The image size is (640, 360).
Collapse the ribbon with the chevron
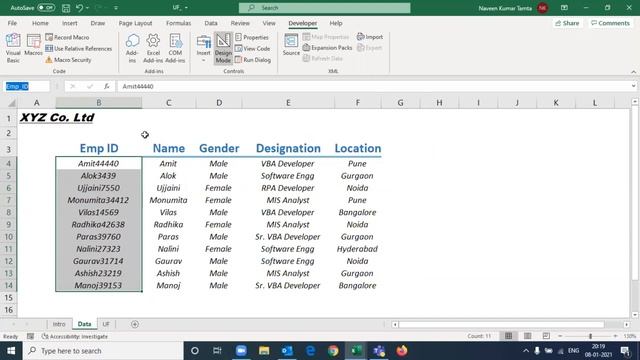tap(633, 72)
